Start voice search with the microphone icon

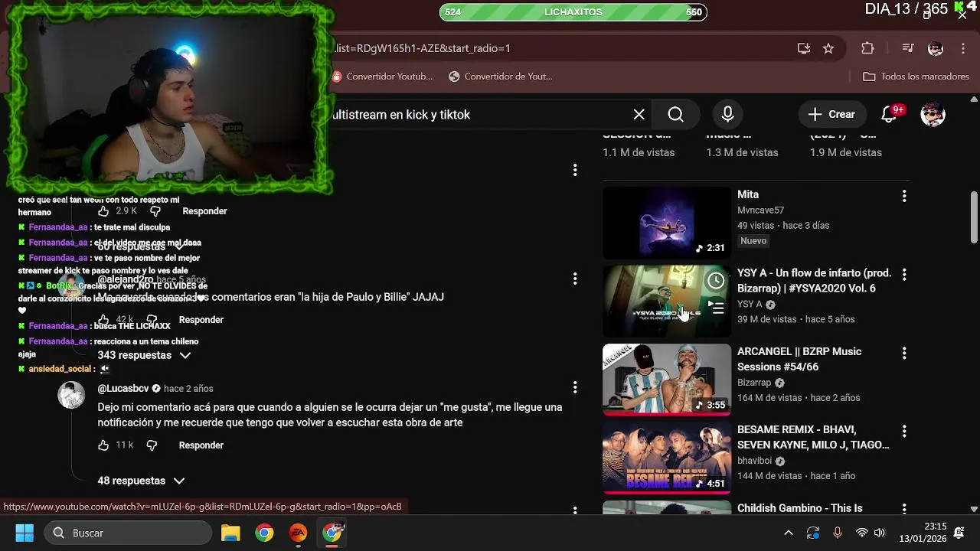pos(727,114)
